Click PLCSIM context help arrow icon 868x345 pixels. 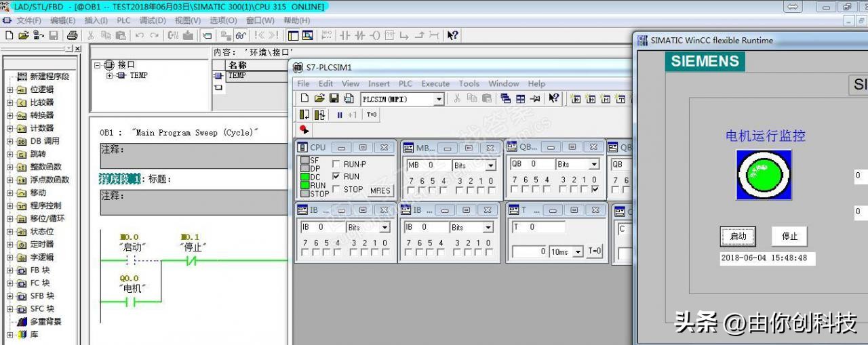point(554,99)
